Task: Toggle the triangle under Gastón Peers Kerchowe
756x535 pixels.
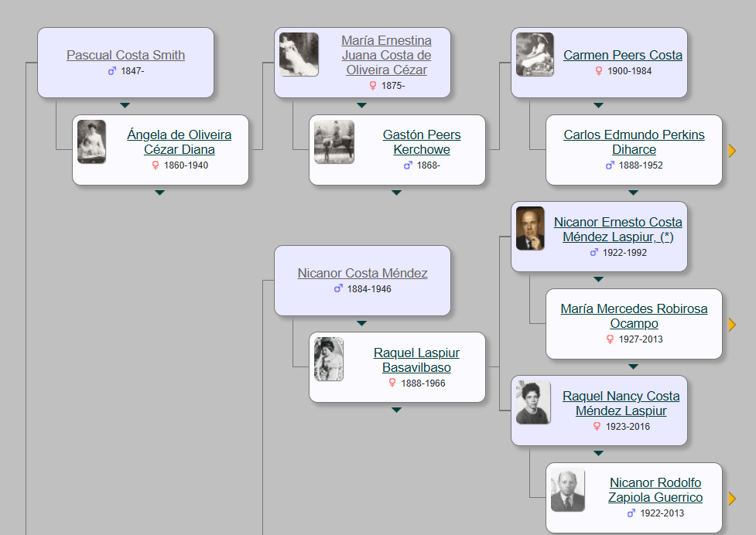Action: (396, 193)
